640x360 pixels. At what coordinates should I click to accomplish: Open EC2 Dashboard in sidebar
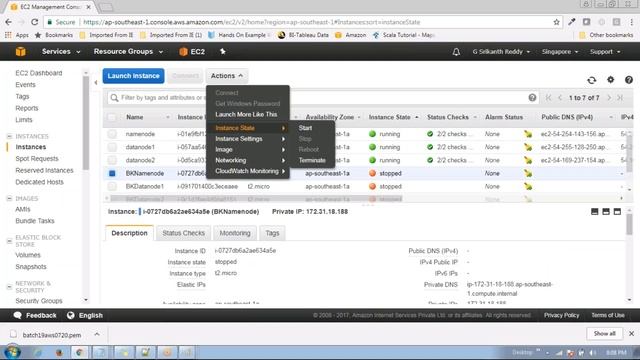click(39, 73)
